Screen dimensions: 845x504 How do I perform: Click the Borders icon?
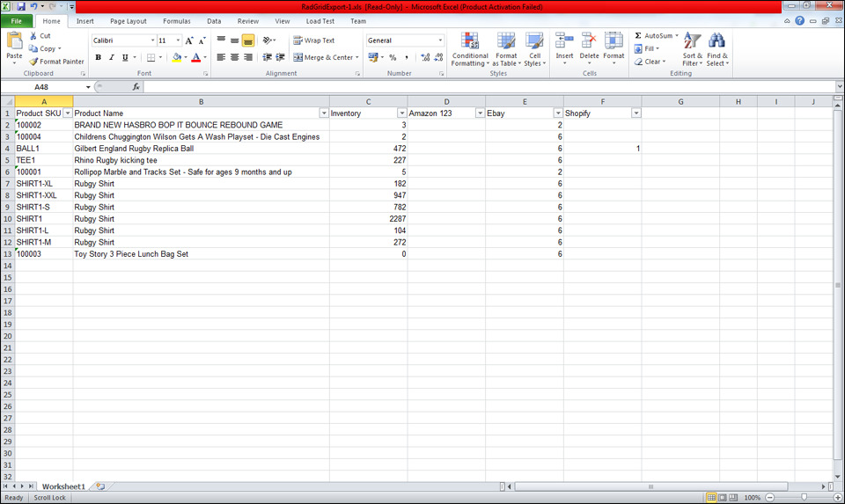151,57
